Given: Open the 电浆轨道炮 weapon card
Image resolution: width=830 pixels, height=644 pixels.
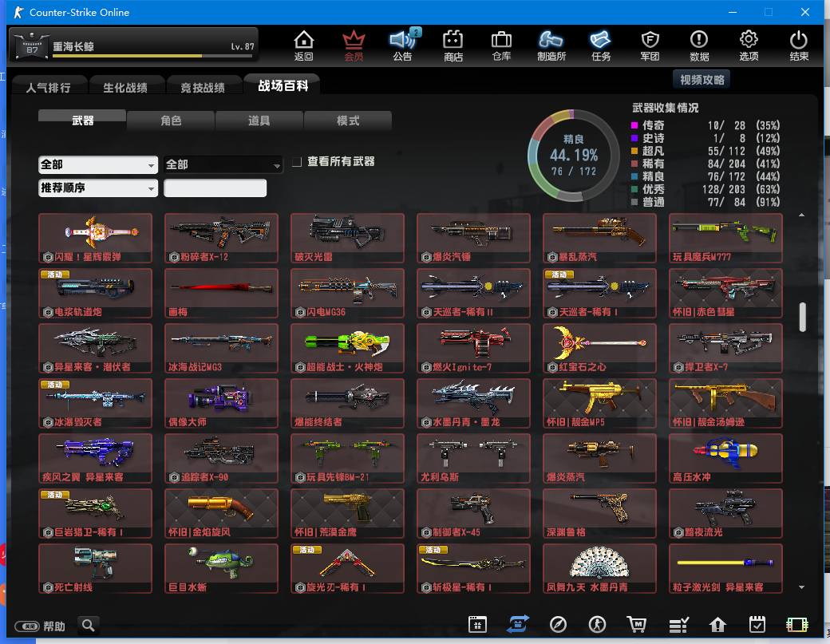Looking at the screenshot, I should point(95,293).
